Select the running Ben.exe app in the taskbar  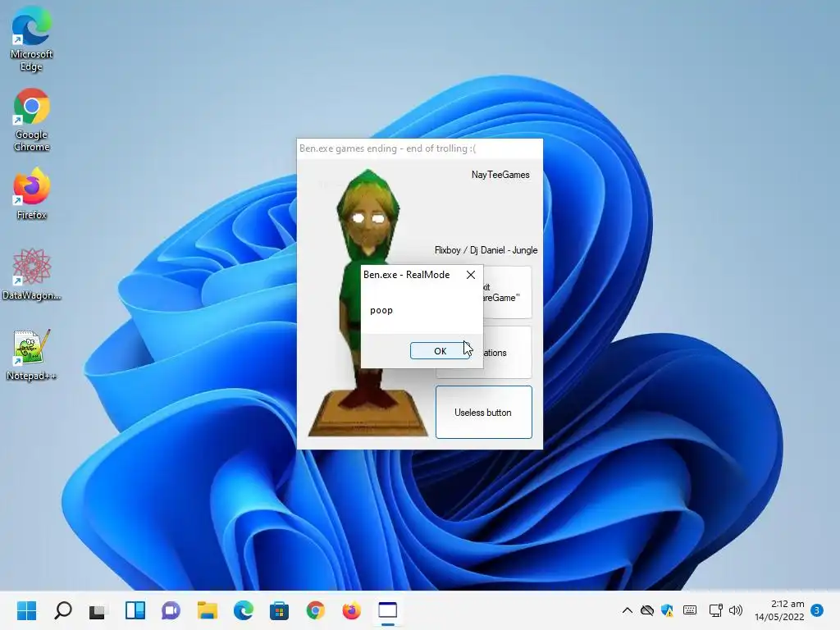tap(388, 610)
